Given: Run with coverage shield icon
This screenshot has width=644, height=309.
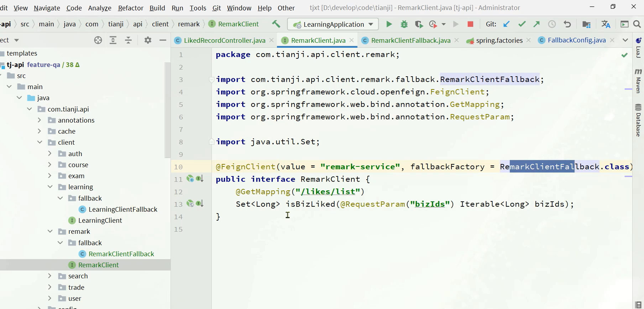Looking at the screenshot, I should tap(419, 24).
